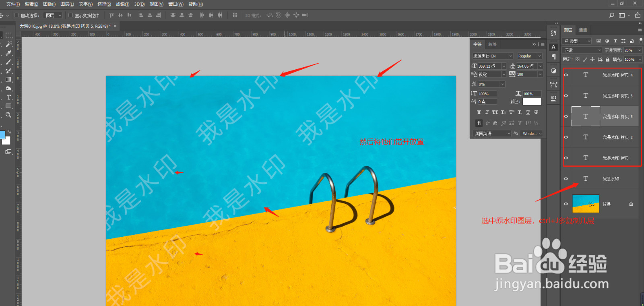The image size is (644, 306).
Task: Select the Zoom tool
Action: pos(8,115)
